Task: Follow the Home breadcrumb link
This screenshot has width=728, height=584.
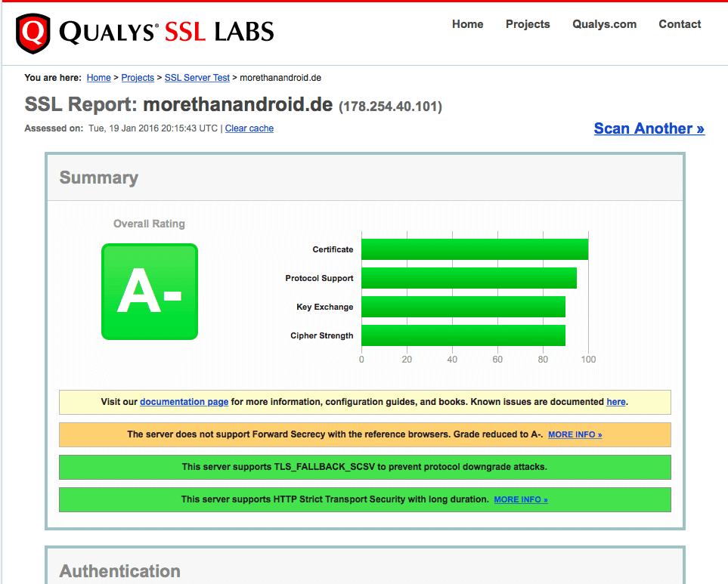Action: [99, 78]
